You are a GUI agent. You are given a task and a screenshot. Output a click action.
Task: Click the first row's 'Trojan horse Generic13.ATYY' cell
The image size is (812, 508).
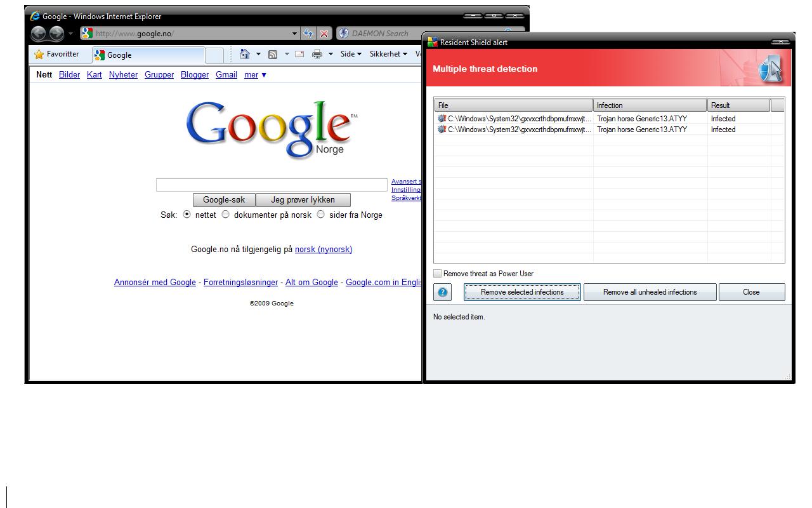tap(642, 119)
